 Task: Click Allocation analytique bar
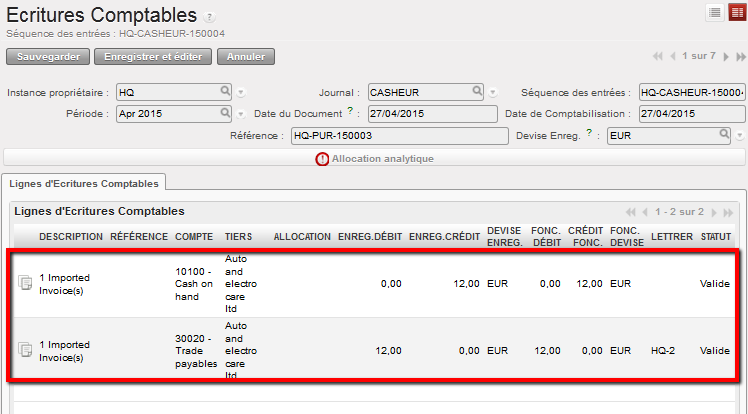[374, 158]
